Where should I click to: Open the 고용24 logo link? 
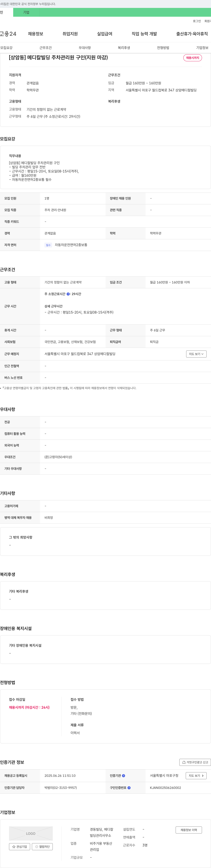coord(8,34)
